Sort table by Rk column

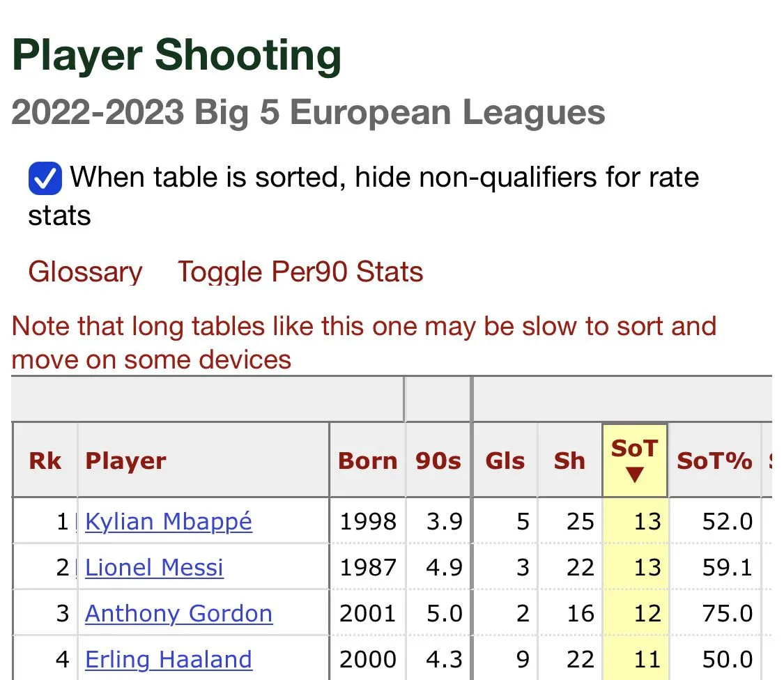45,461
